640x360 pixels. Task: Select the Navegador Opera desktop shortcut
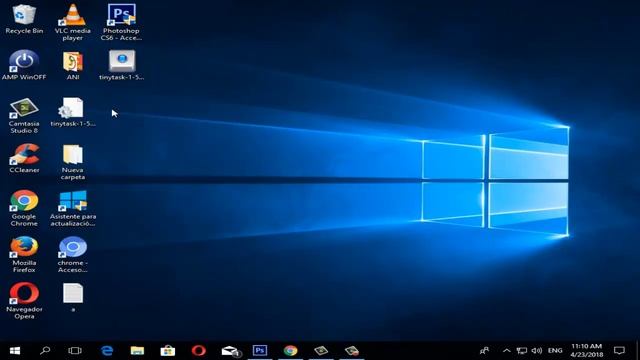[x=24, y=301]
